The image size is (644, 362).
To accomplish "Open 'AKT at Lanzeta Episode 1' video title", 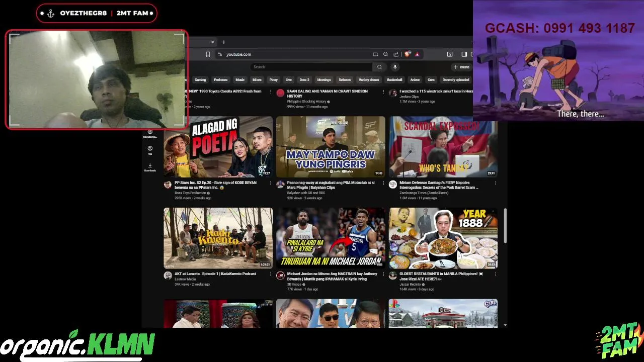I will click(x=215, y=274).
